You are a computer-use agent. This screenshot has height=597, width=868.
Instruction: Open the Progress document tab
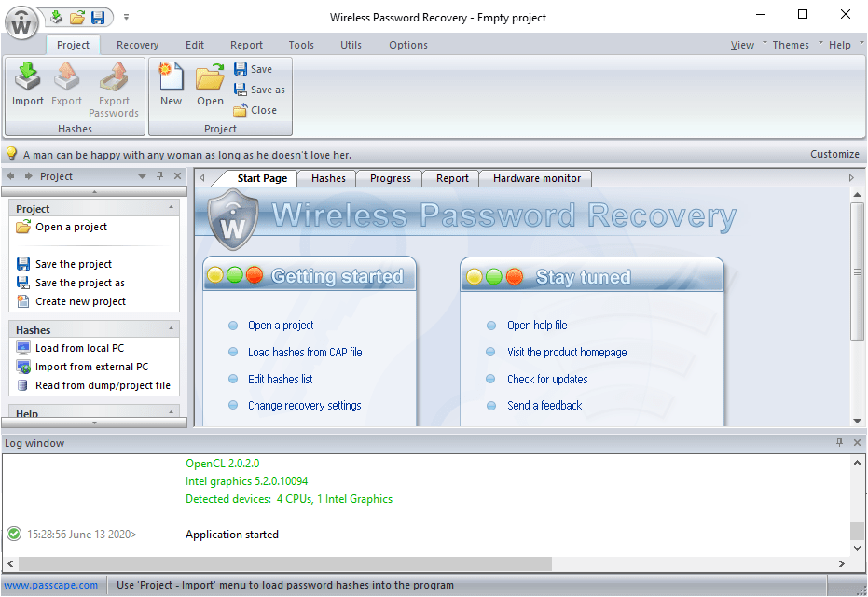point(391,178)
